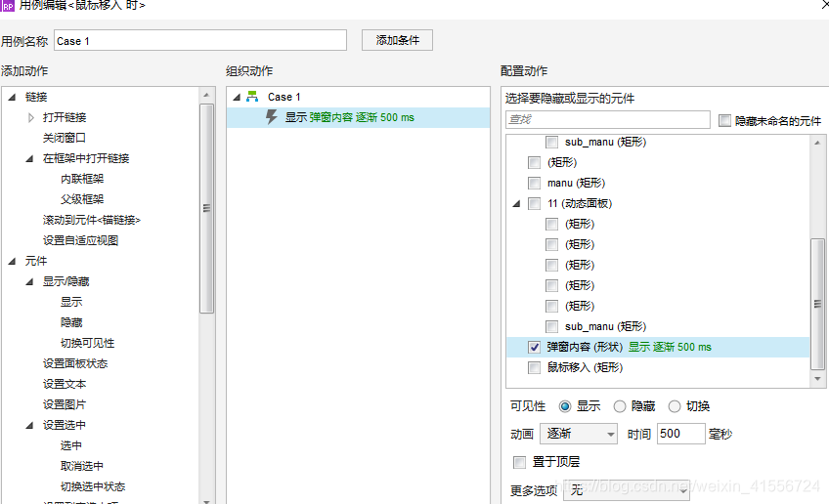
Task: Click up arrow of widget list scrollbar
Action: [x=817, y=142]
